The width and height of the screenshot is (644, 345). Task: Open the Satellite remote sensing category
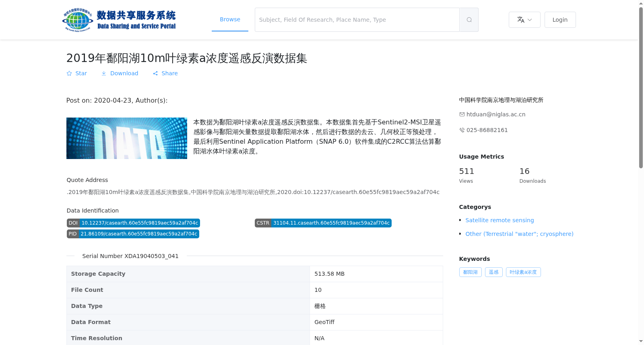(500, 220)
